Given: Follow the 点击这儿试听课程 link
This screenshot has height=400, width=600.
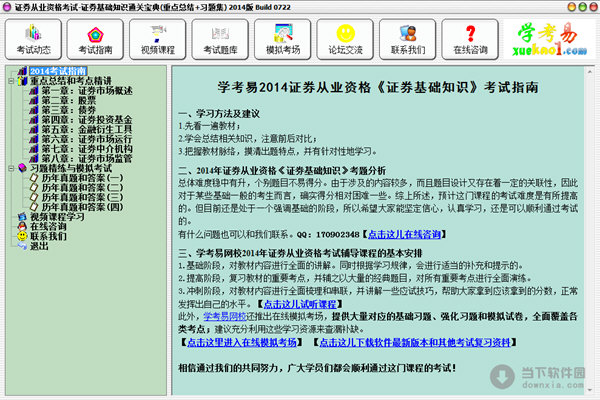Looking at the screenshot, I should [x=300, y=304].
